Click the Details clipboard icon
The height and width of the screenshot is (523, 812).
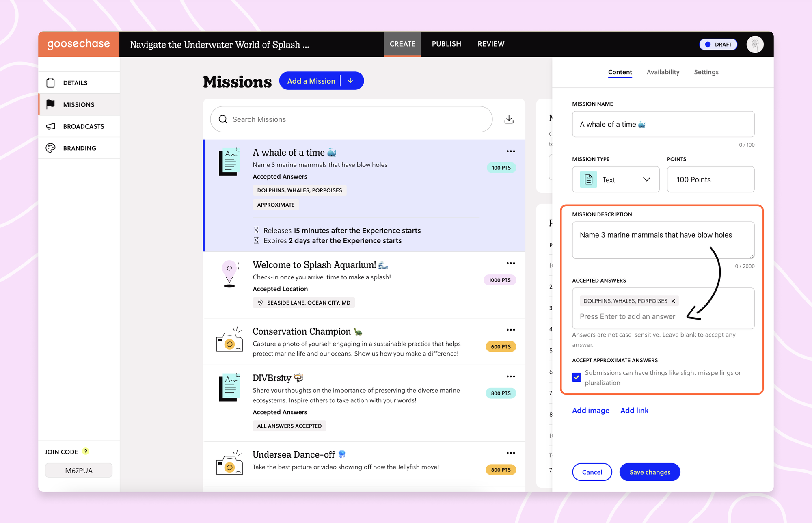[50, 82]
